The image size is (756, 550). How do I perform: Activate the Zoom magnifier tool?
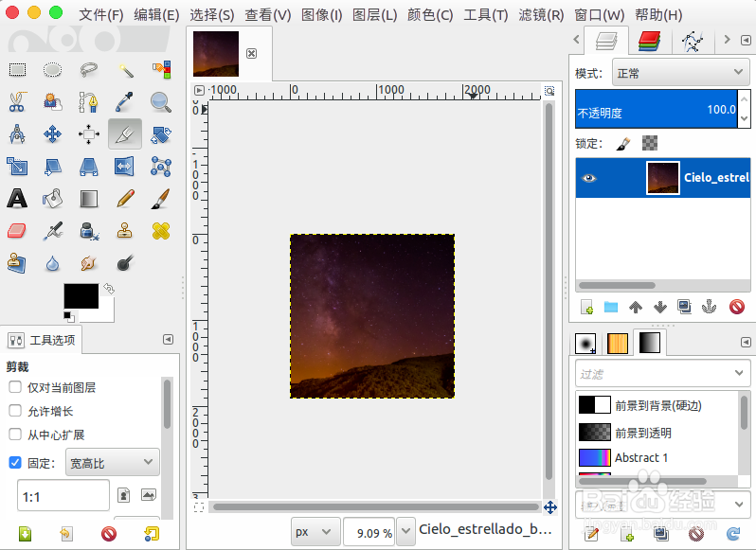point(160,101)
